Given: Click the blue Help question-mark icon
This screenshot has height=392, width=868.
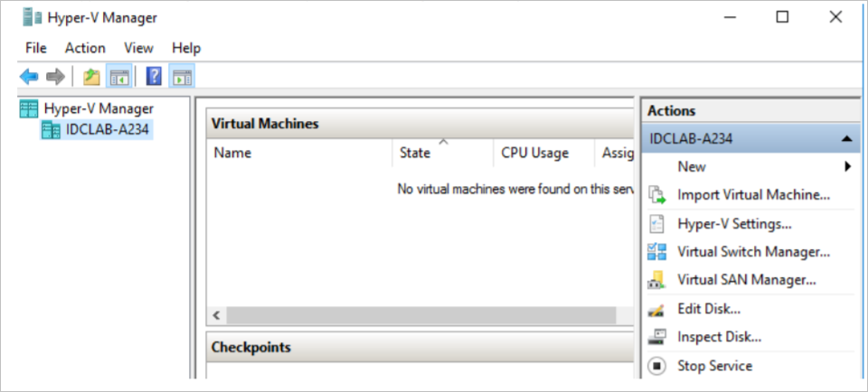Looking at the screenshot, I should coord(154,76).
